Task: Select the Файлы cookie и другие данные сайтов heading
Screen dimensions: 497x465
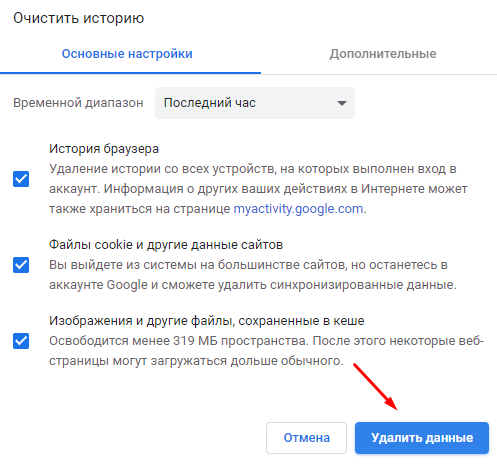Action: pyautogui.click(x=166, y=245)
